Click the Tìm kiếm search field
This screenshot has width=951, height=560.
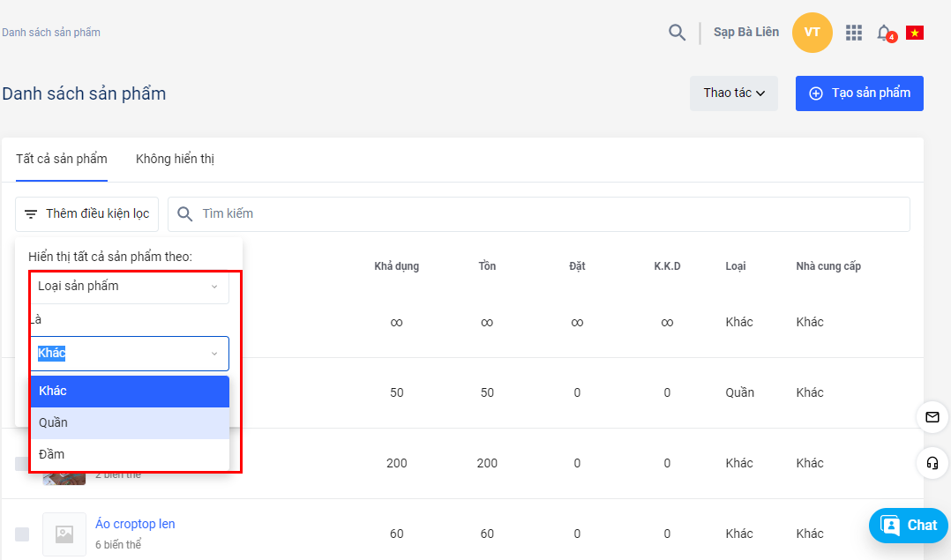(538, 214)
